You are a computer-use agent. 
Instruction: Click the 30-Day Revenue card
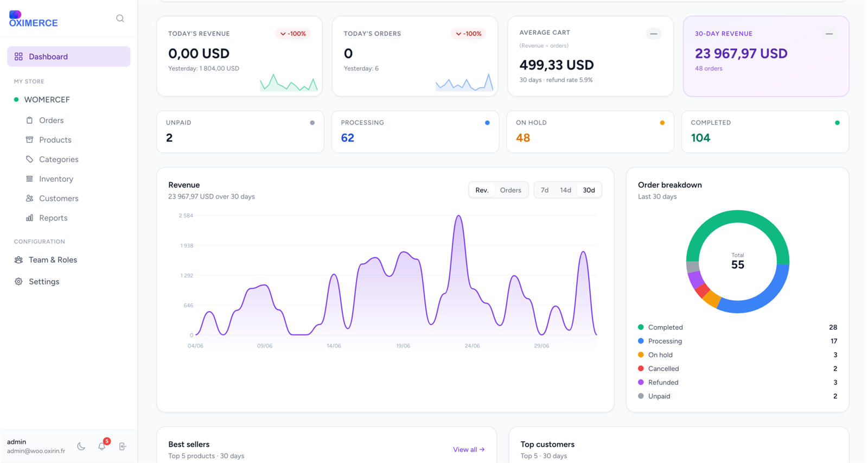coord(766,56)
